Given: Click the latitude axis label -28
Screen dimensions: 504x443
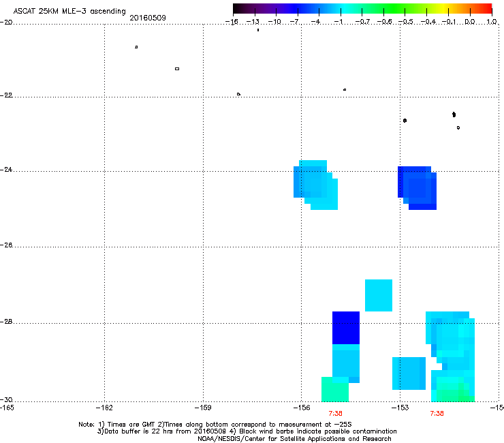Looking at the screenshot, I should point(6,322).
